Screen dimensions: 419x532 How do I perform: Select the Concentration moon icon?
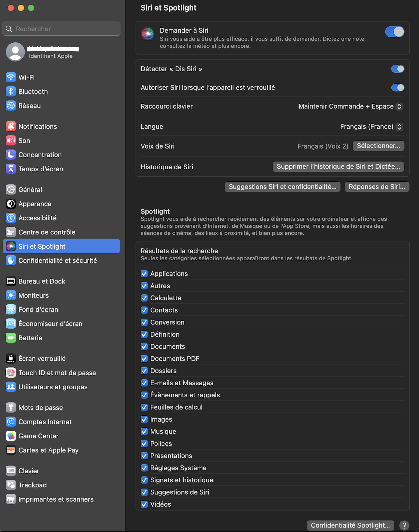(x=11, y=155)
